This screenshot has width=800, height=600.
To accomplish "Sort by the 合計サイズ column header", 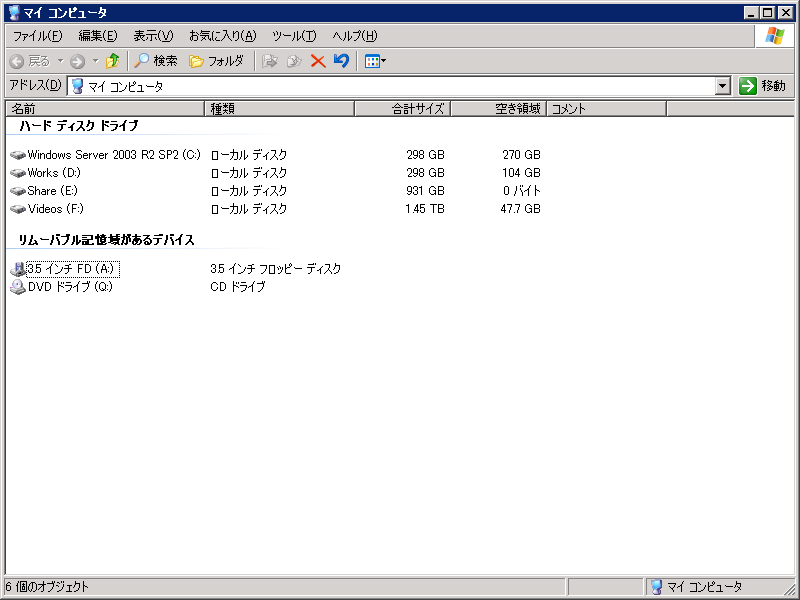I will [402, 108].
